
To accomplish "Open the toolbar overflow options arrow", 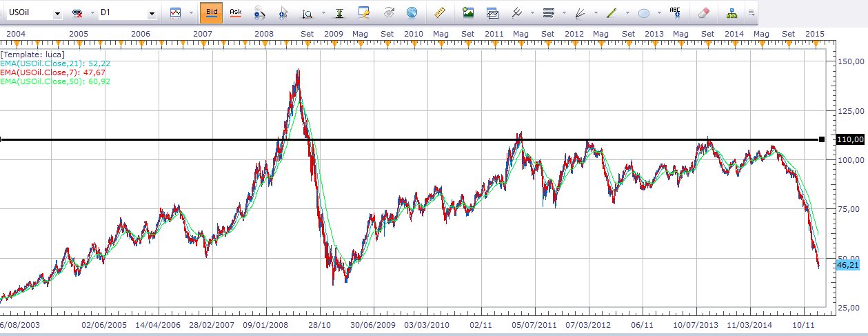I will coord(751,12).
